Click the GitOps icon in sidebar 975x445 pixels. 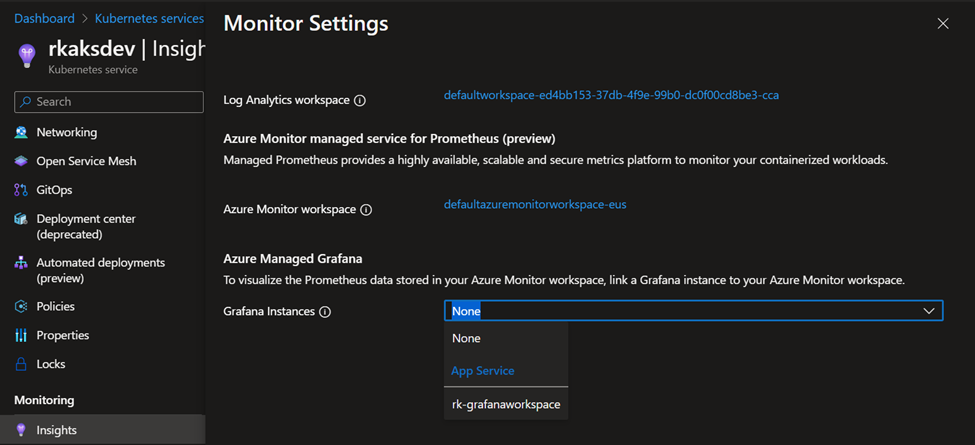point(21,190)
